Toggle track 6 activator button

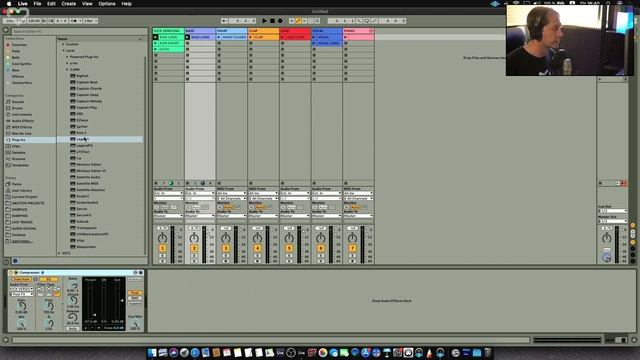coord(321,248)
